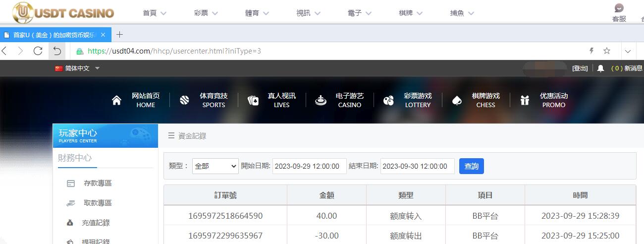Click the 额度转入 type cell
Viewport: 644px width, 244px height.
[x=406, y=216]
